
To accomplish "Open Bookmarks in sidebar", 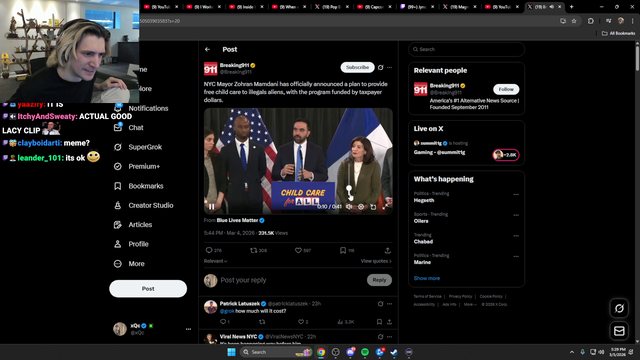I will pos(138,186).
